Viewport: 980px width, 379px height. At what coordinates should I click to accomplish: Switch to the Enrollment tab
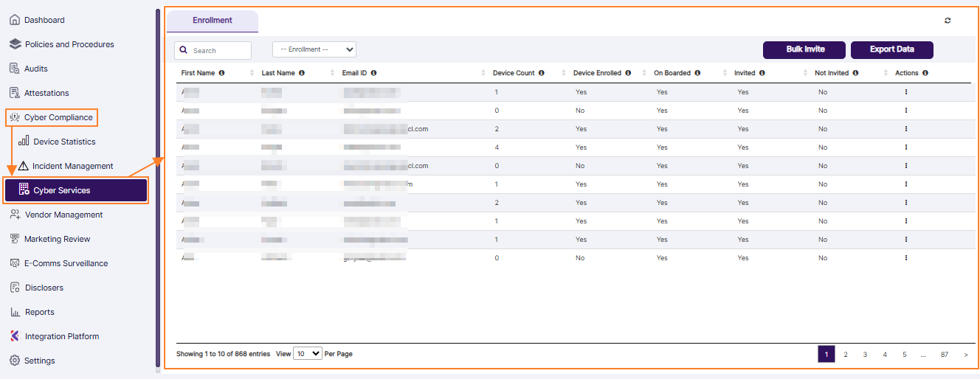coord(213,21)
